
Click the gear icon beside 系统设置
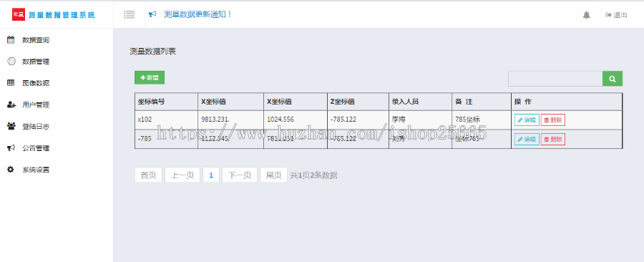(x=11, y=169)
